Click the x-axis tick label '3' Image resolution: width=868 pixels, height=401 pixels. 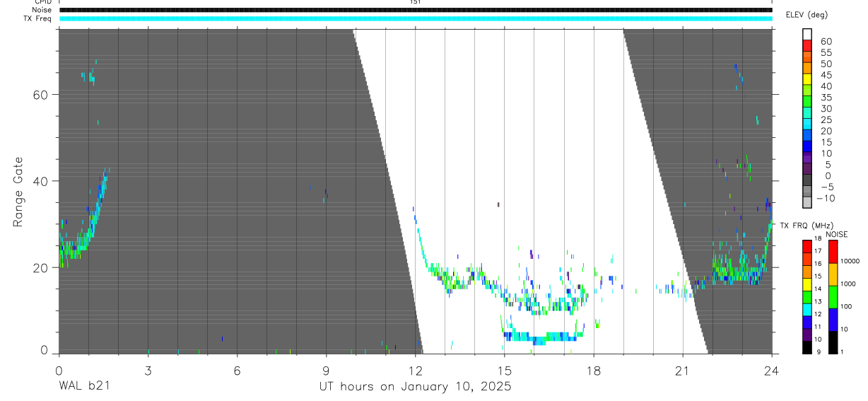coord(148,371)
